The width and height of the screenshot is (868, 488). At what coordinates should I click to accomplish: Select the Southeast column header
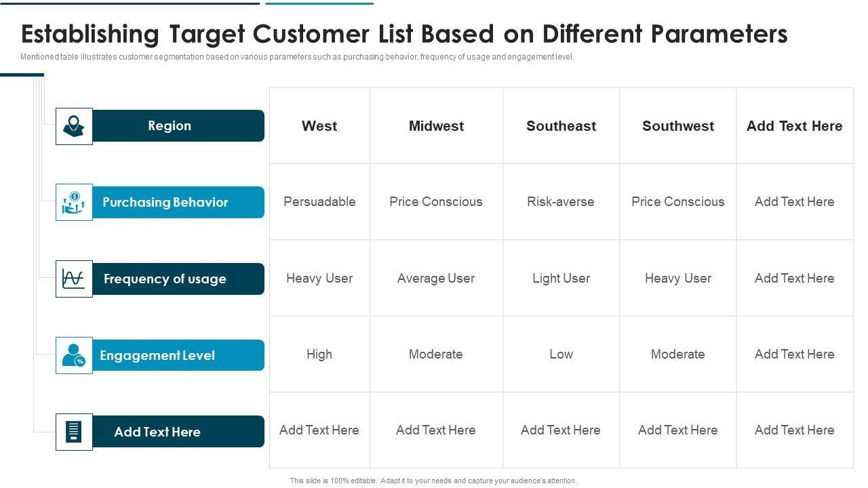point(561,126)
